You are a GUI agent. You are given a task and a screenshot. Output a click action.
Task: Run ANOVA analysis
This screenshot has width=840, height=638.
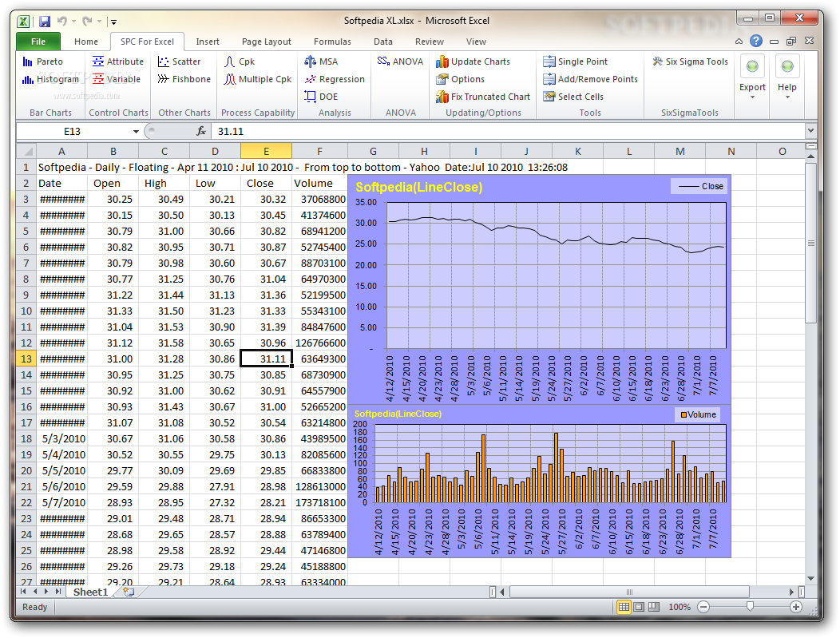tap(400, 61)
